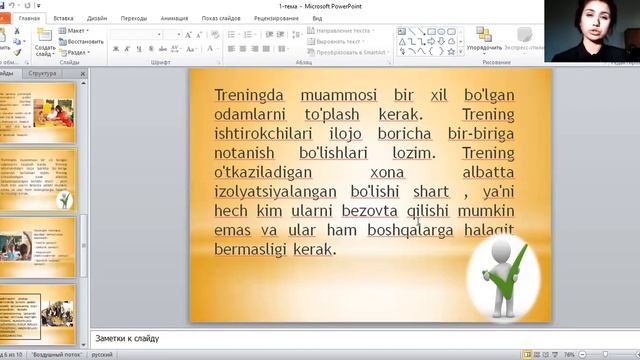Viewport: 640px width, 360px height.
Task: Click the Создать слайд button
Action: coord(44,42)
